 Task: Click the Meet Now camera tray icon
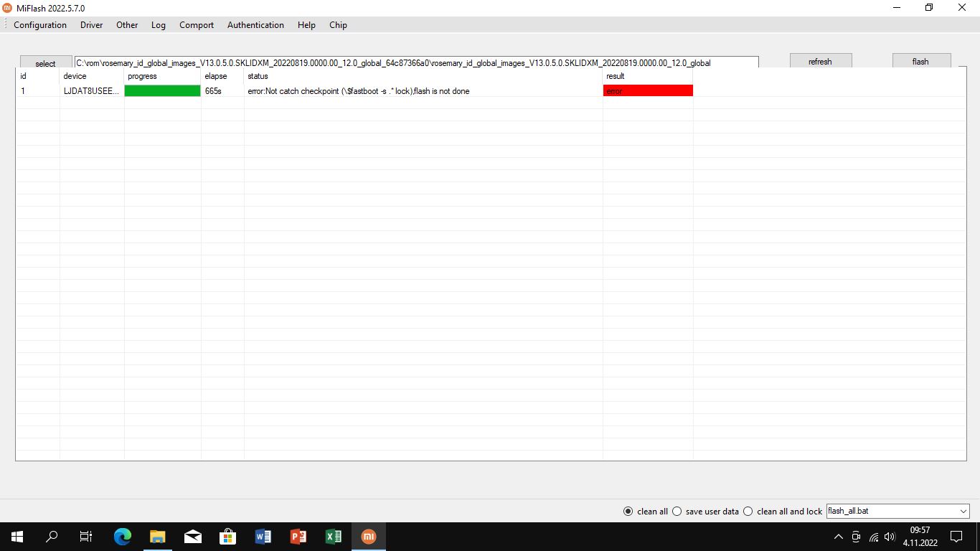pyautogui.click(x=856, y=537)
